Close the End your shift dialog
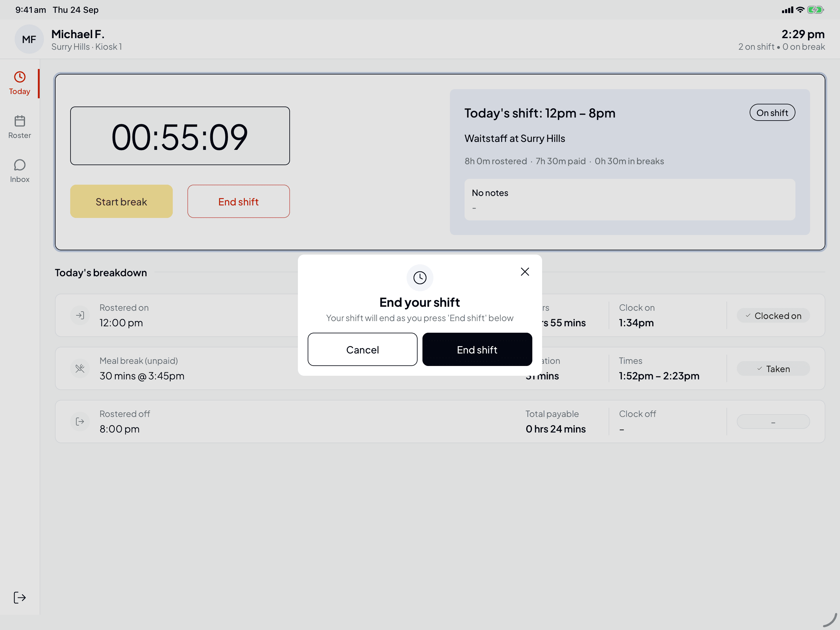This screenshot has width=840, height=630. tap(525, 272)
